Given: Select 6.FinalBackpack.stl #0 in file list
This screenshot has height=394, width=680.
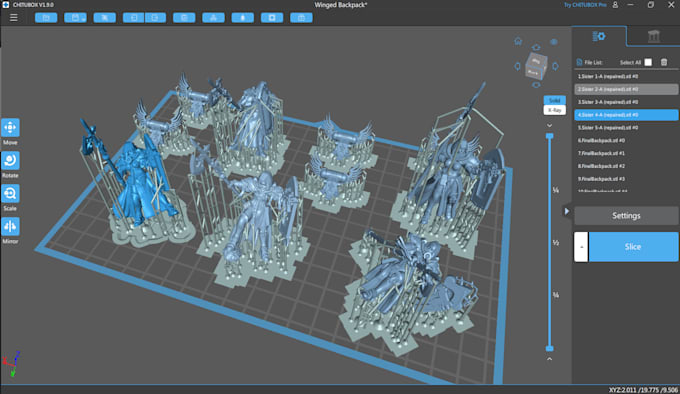Looking at the screenshot, I should (x=626, y=140).
